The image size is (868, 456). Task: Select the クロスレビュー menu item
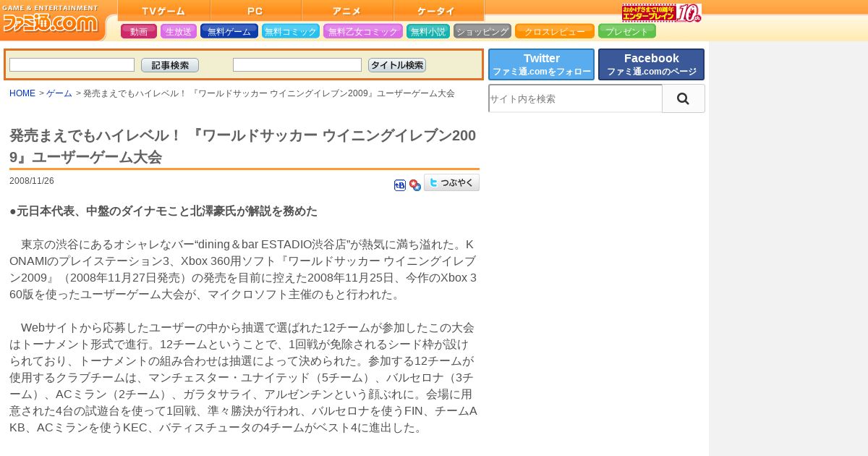click(x=555, y=31)
